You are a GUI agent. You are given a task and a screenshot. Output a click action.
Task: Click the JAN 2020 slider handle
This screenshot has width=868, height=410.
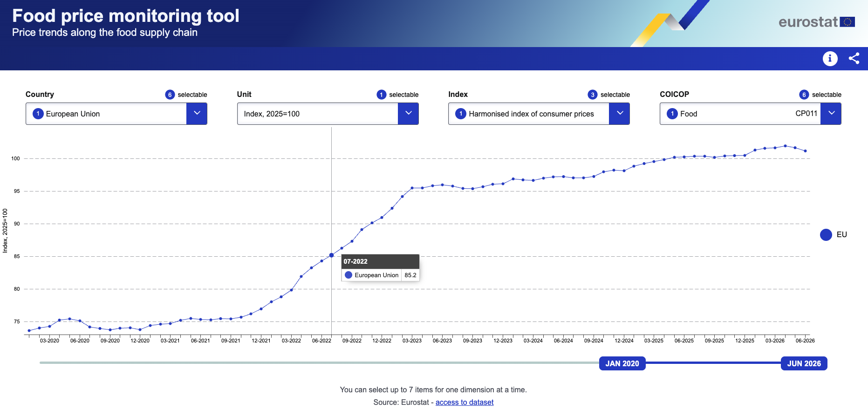[x=622, y=363]
